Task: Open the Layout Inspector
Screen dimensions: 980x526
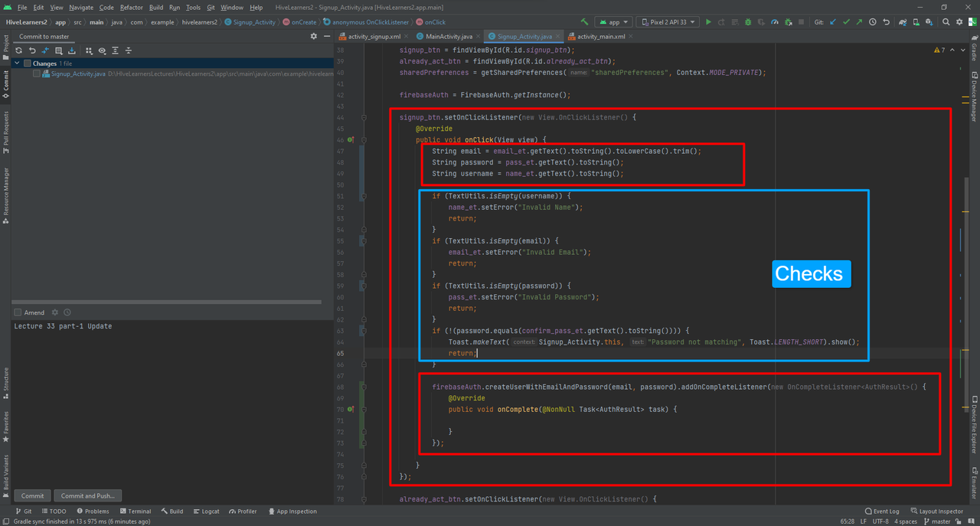Action: point(936,511)
